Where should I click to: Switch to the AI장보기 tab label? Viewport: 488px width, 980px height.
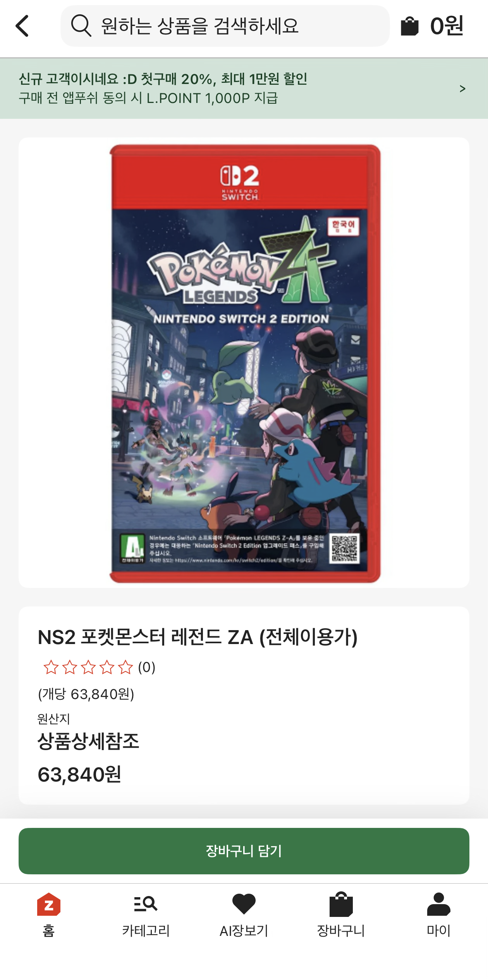click(244, 930)
